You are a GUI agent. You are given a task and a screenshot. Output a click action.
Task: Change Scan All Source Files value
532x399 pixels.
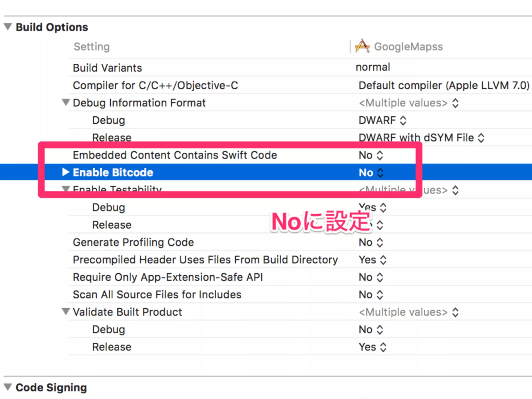tap(371, 295)
